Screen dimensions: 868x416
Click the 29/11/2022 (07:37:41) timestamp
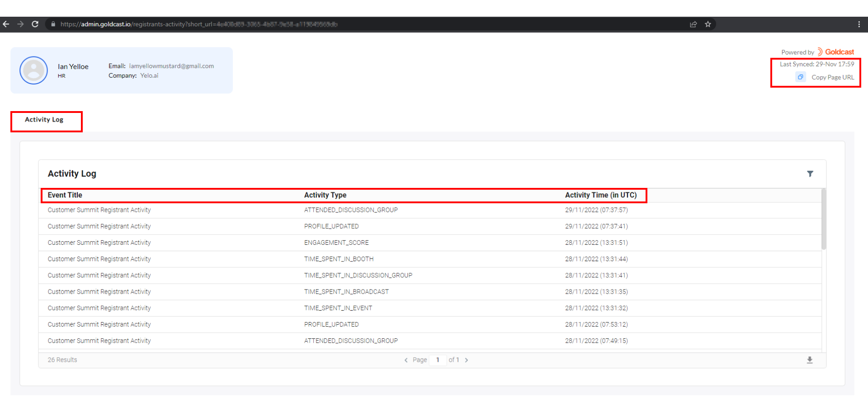pos(596,226)
